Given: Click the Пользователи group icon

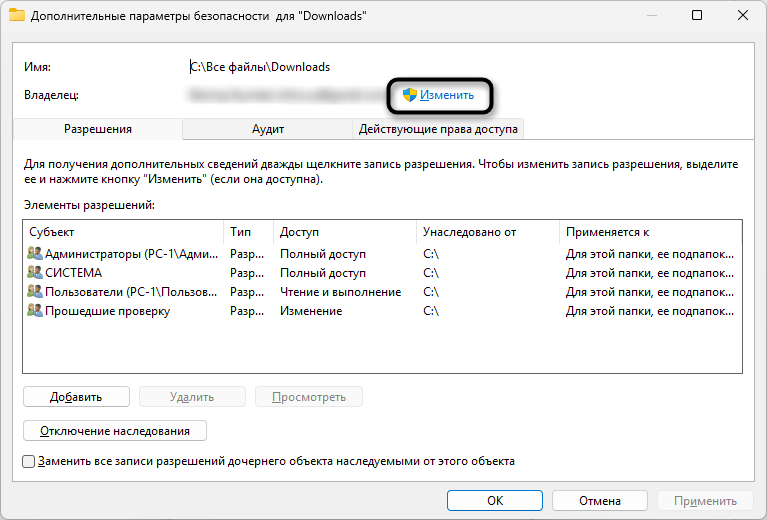Looking at the screenshot, I should 35,292.
